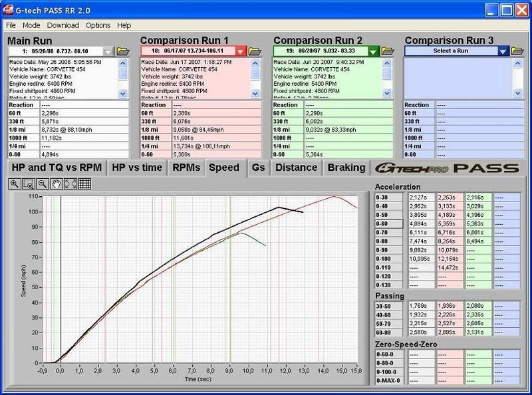Switch to the Braking tab
Screen dimensions: 532x395
[x=346, y=168]
